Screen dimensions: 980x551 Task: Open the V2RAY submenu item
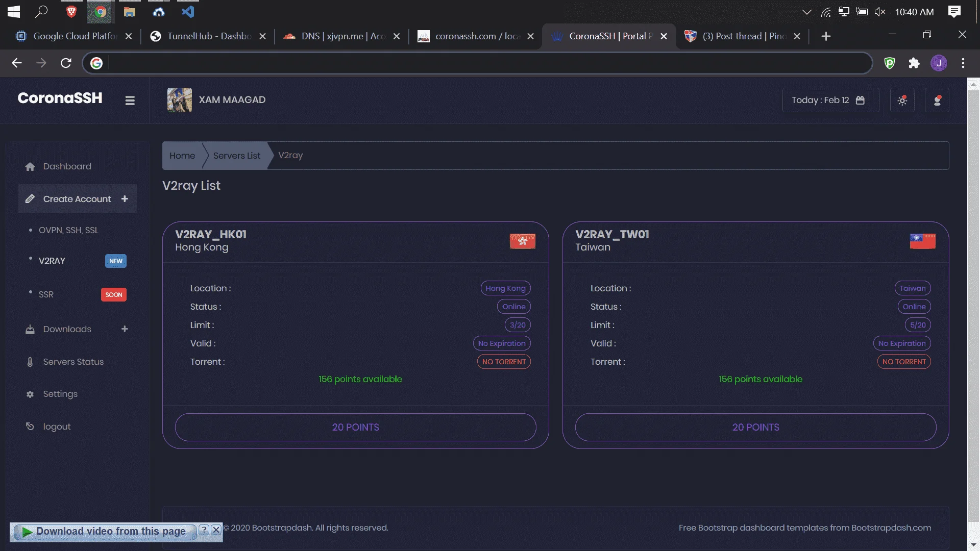tap(52, 261)
